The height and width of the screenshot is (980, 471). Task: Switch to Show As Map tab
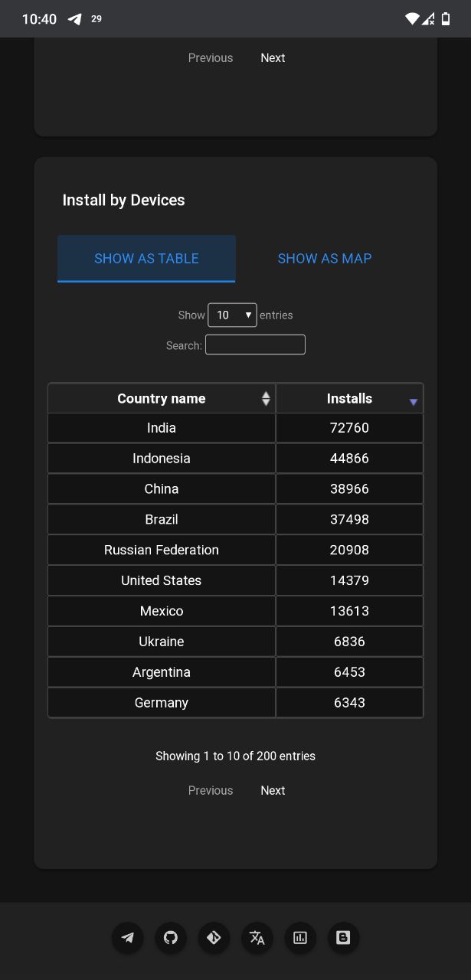click(x=324, y=259)
